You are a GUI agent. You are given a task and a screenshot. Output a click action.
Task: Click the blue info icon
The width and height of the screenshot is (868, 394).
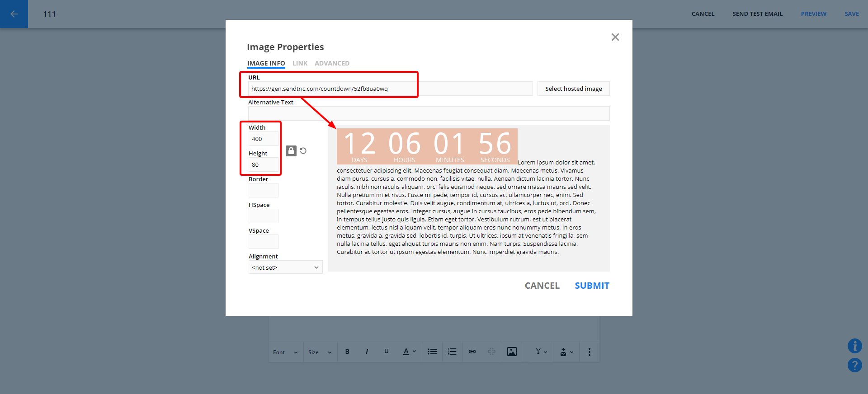tap(854, 346)
